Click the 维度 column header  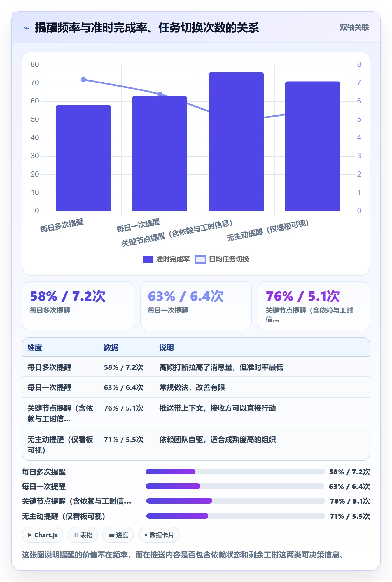pos(35,348)
